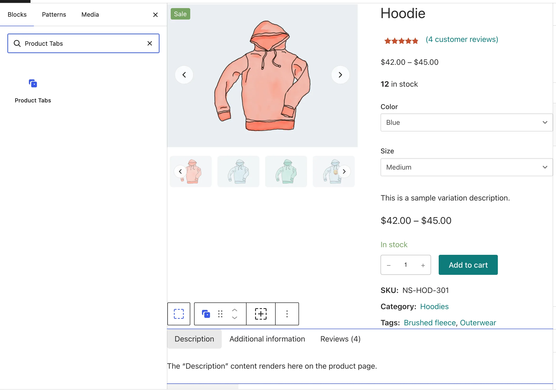Open the Outerwear tag link

point(478,323)
